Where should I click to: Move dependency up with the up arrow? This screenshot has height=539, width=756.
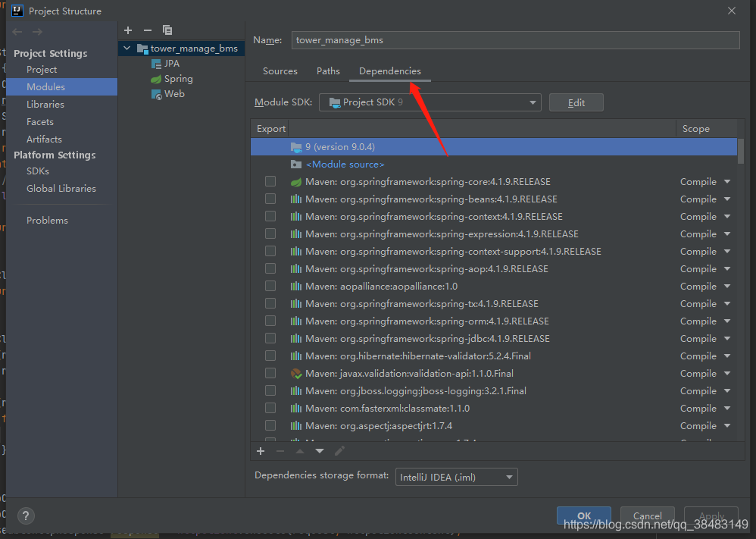pos(300,451)
